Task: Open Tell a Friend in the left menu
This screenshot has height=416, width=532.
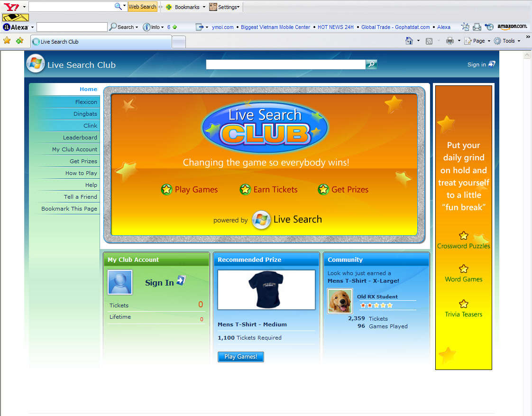Action: pos(81,197)
